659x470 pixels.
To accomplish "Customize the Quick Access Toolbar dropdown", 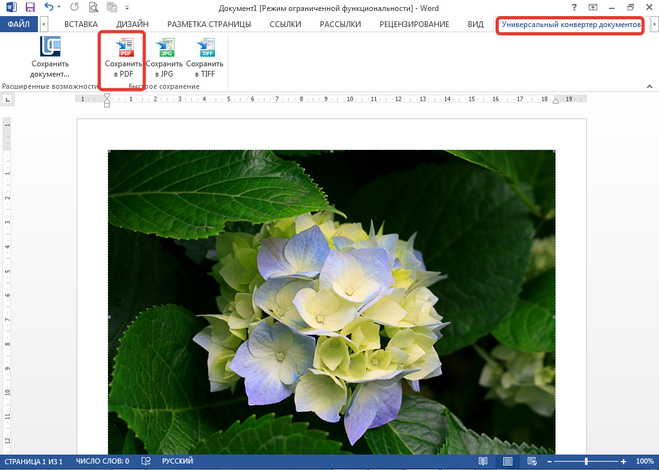I will pos(127,8).
